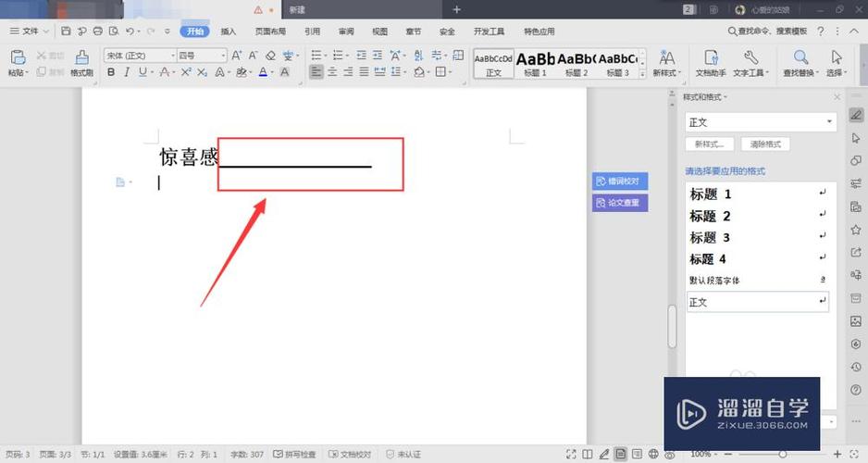
Task: Click the Print icon in quick access toolbar
Action: [97, 31]
